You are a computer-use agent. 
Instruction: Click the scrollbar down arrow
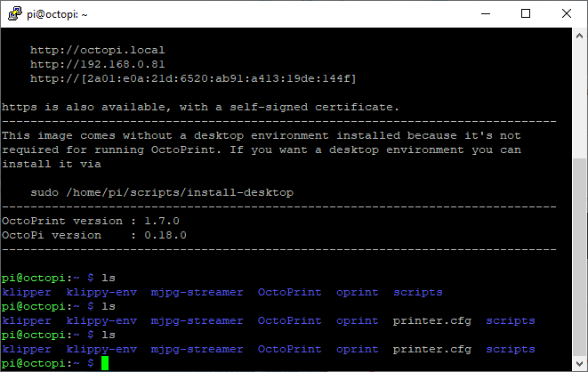(x=579, y=363)
